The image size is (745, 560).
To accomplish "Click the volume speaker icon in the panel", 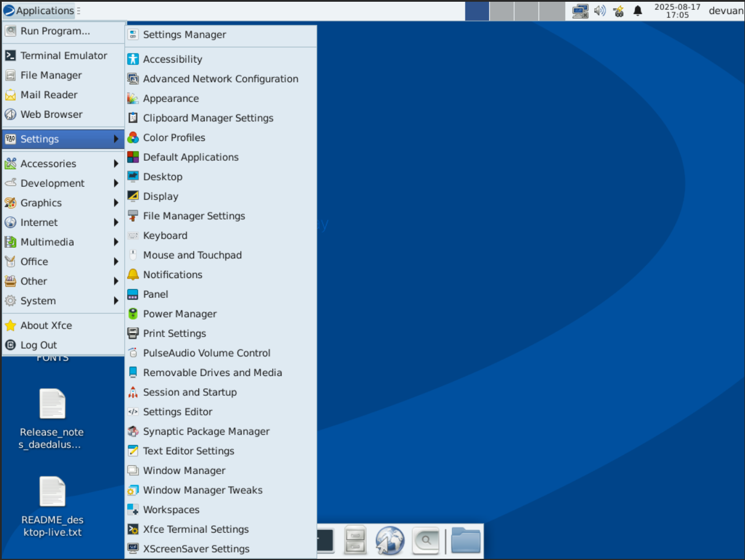I will point(600,11).
